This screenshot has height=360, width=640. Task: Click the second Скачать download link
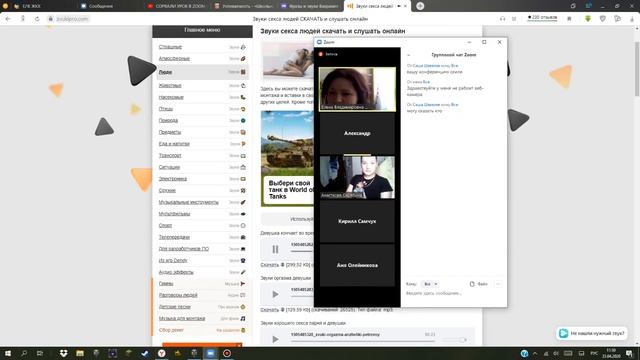[x=269, y=310]
